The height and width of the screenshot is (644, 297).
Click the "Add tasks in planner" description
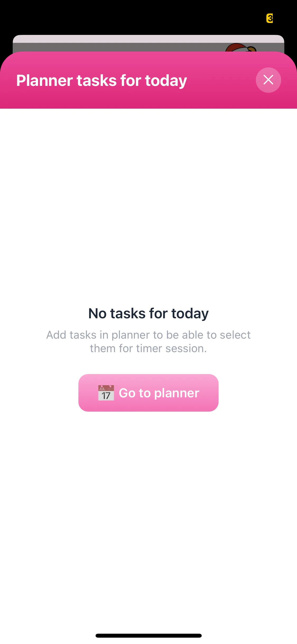tap(148, 335)
